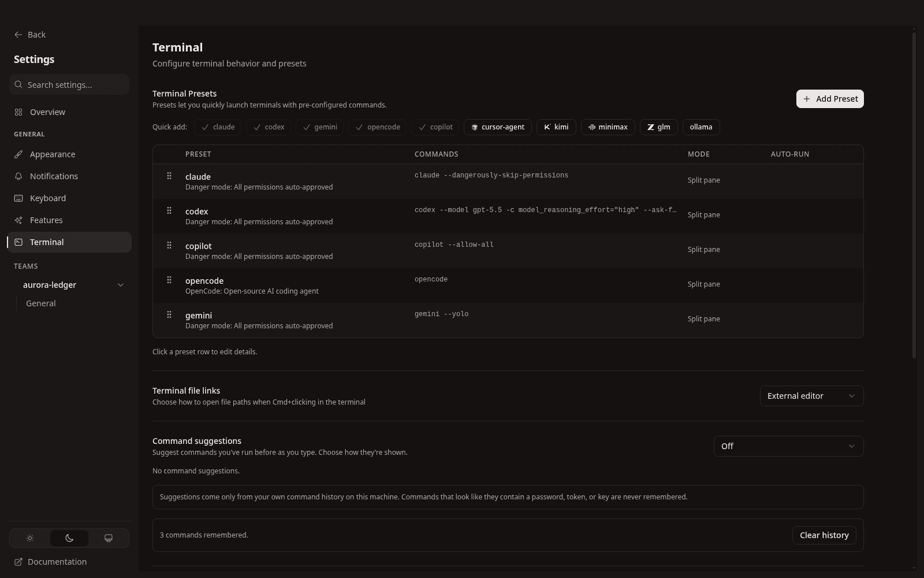This screenshot has width=924, height=578.
Task: Click the drag handle for claude preset
Action: (169, 176)
